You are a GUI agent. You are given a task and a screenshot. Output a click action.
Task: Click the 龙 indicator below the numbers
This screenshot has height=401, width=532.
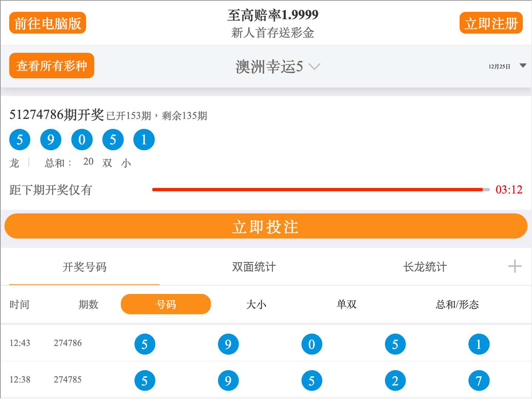pyautogui.click(x=14, y=163)
